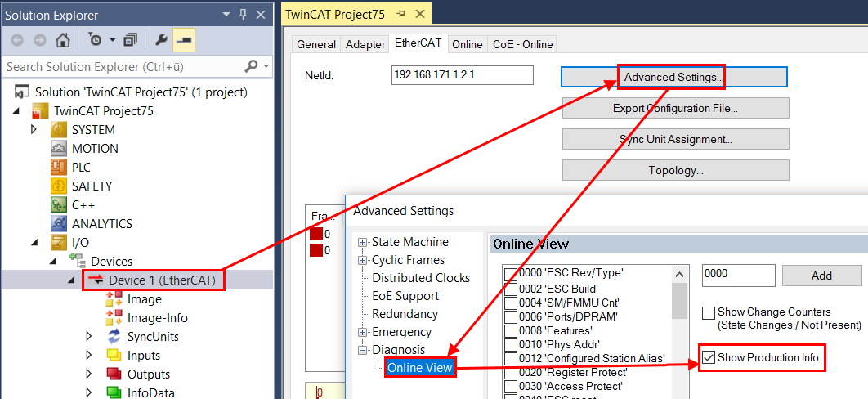Click the InfoData node icon
Screen dimensions: 868x399
(x=114, y=393)
